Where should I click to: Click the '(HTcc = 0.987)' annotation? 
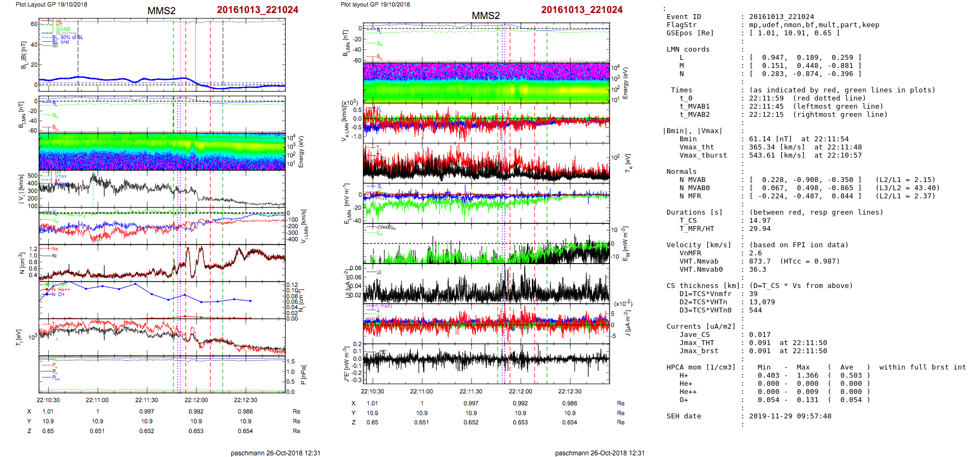click(x=809, y=261)
